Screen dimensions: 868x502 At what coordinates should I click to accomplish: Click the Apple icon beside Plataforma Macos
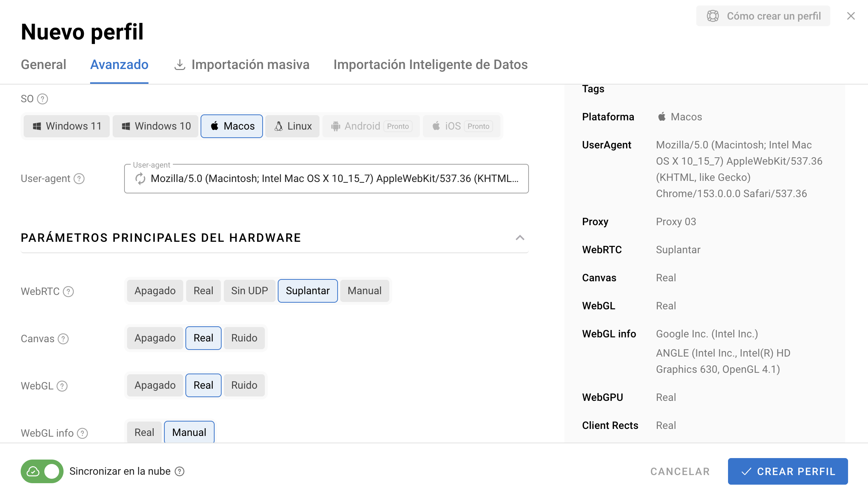[x=662, y=117]
